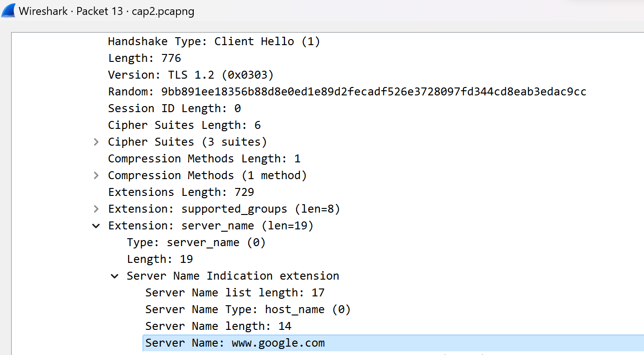The height and width of the screenshot is (355, 644).
Task: Click the Server Name: www.google.com row
Action: [235, 343]
